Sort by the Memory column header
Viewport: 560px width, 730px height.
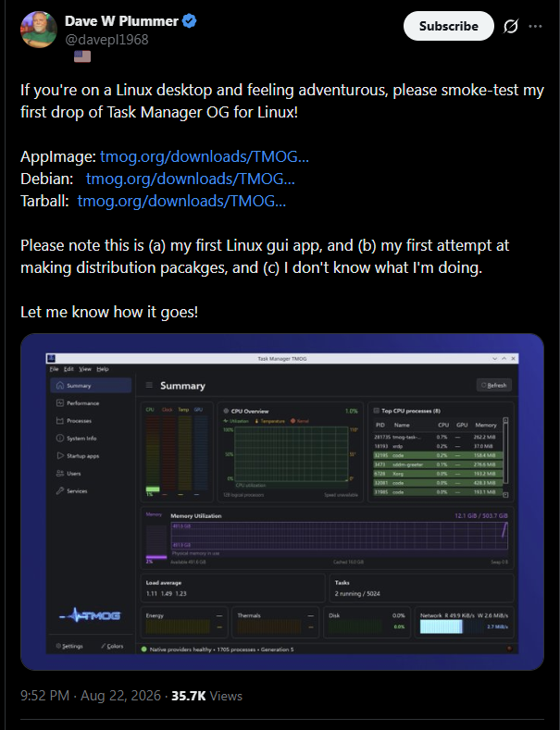coord(486,425)
